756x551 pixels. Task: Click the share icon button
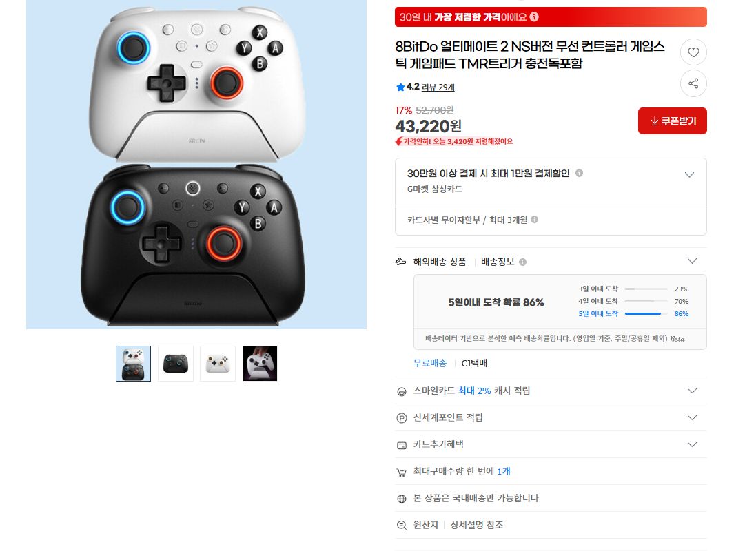coord(693,83)
